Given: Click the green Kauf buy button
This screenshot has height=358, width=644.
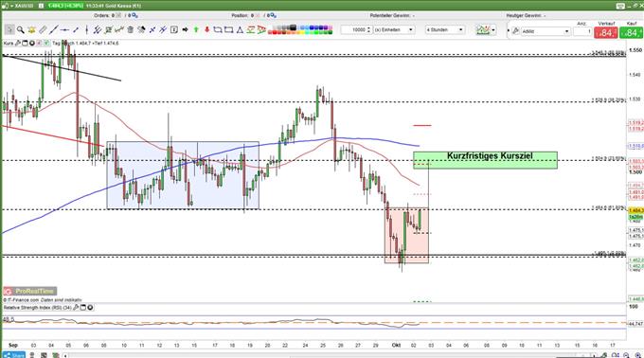Looking at the screenshot, I should point(632,32).
